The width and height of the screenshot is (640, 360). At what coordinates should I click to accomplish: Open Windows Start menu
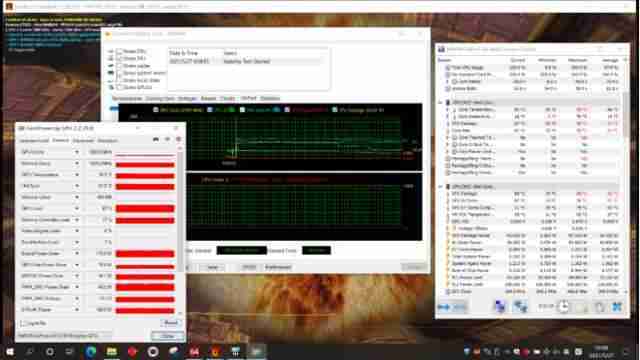point(9,351)
